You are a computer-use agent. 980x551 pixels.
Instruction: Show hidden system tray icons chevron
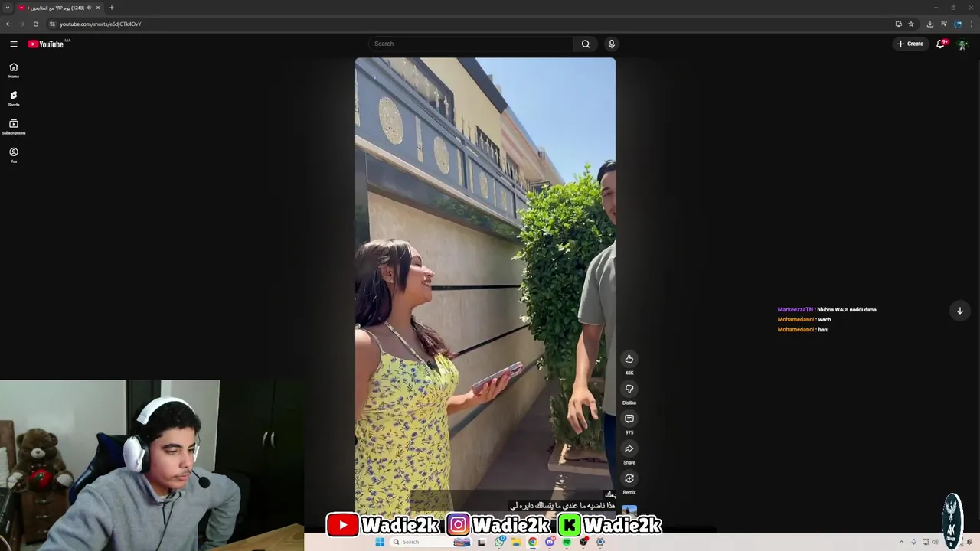tap(901, 542)
